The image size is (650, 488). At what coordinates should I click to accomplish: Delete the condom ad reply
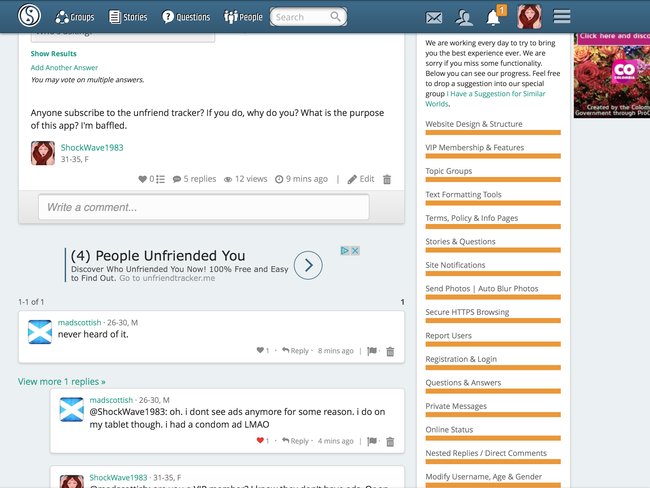pyautogui.click(x=390, y=442)
